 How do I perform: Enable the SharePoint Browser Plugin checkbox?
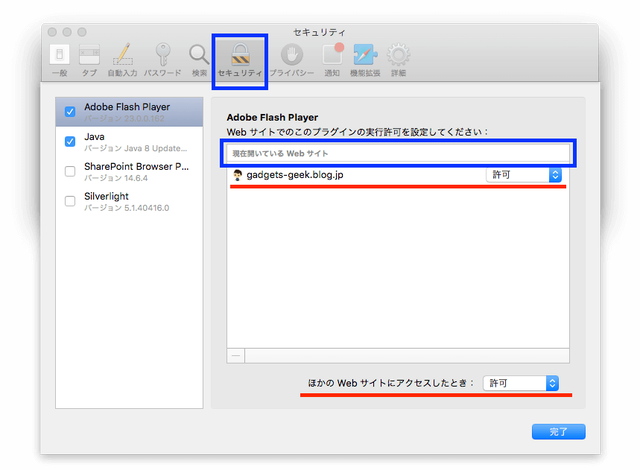point(70,171)
